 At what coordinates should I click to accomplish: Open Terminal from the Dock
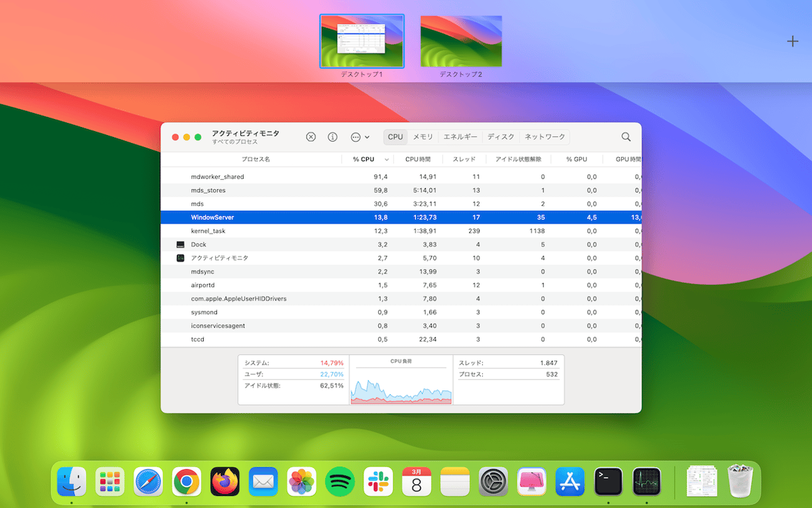(608, 481)
